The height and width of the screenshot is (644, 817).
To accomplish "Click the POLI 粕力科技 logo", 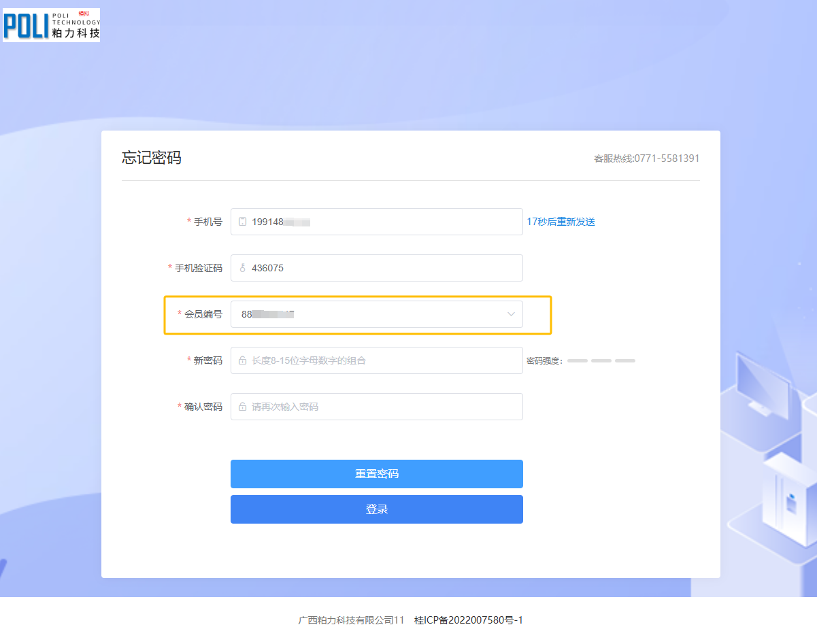I will [x=52, y=25].
